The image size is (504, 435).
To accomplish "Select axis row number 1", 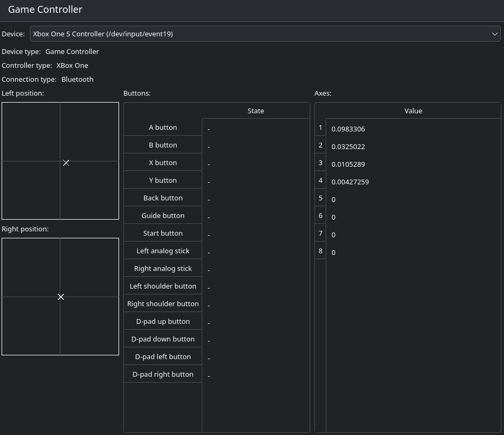I will [x=320, y=128].
